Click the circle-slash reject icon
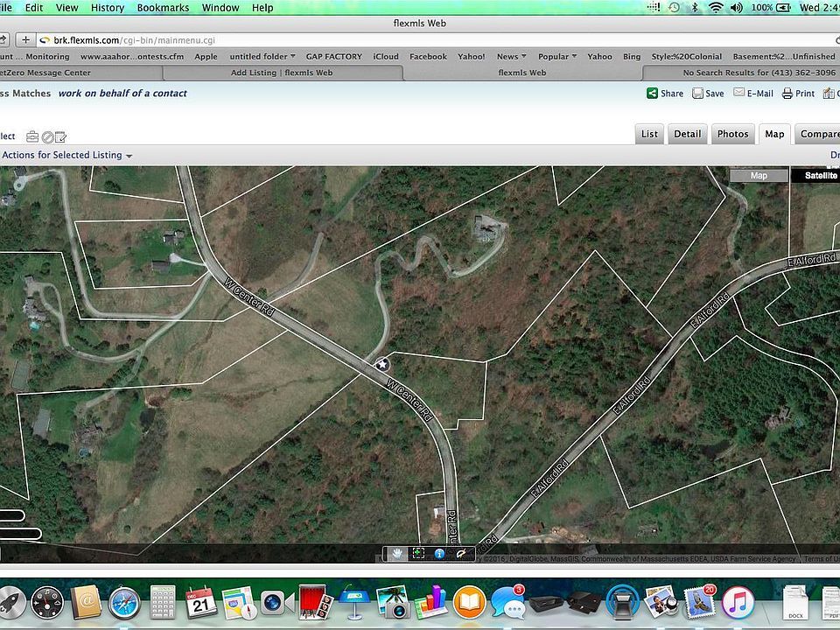Viewport: 840px width, 630px height. point(47,137)
